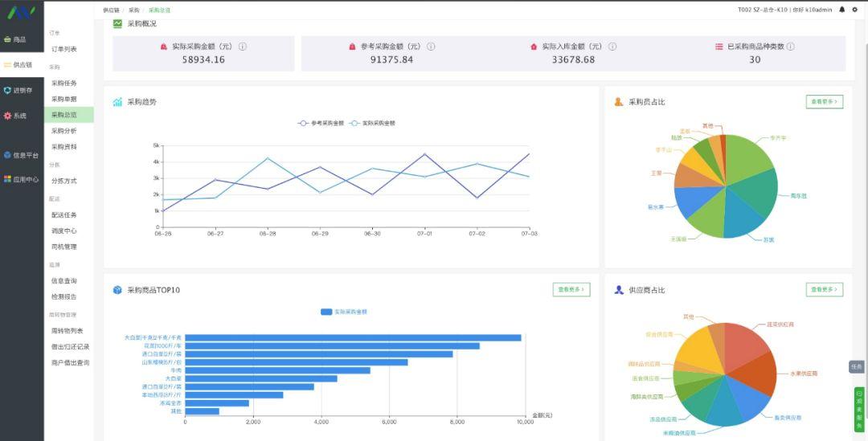Expand 查看更多 in the 采购员占比 panel
This screenshot has height=441, width=868.
824,102
